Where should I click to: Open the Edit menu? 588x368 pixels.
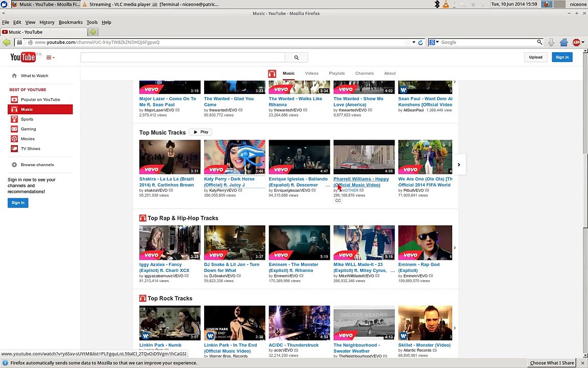click(x=17, y=22)
